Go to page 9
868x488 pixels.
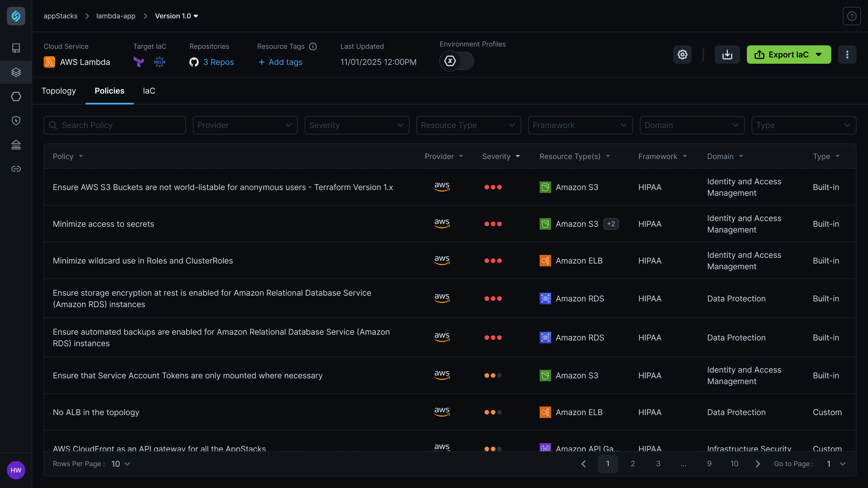(709, 464)
